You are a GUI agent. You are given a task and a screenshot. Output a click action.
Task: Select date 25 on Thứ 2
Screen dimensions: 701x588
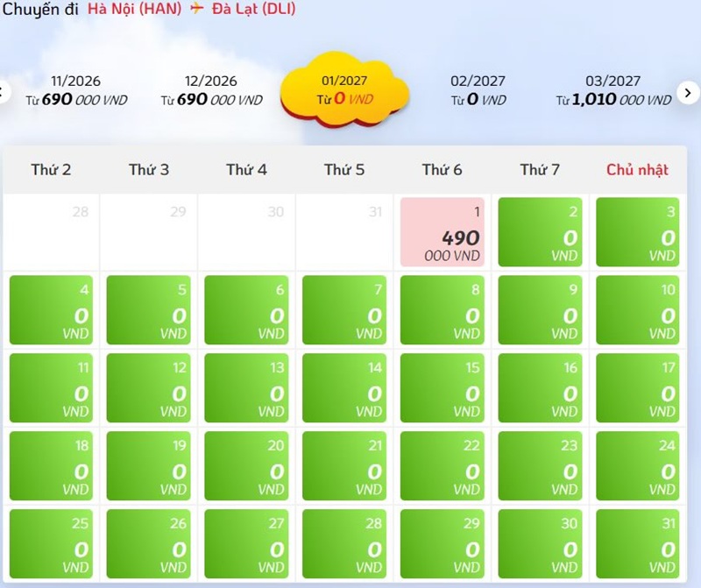(51, 543)
